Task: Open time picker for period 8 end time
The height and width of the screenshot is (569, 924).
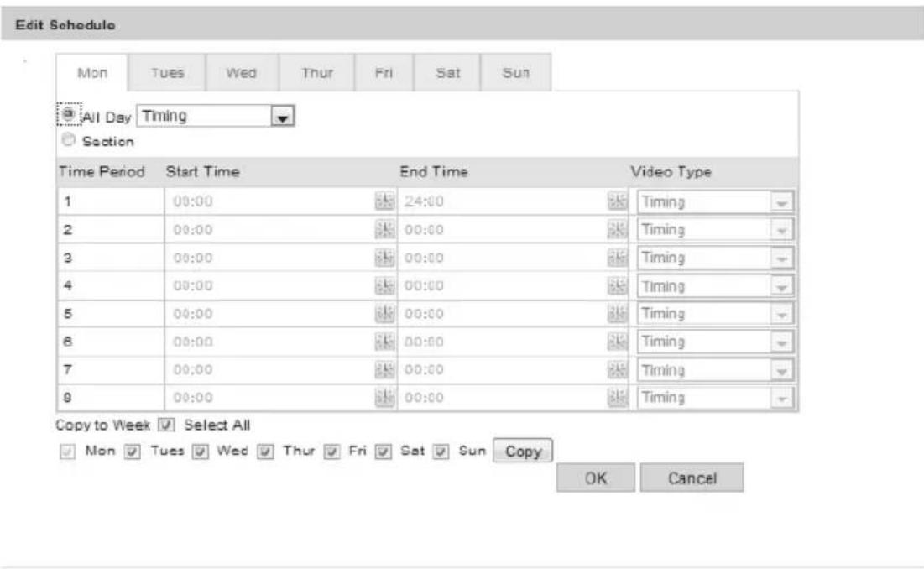Action: coord(617,398)
